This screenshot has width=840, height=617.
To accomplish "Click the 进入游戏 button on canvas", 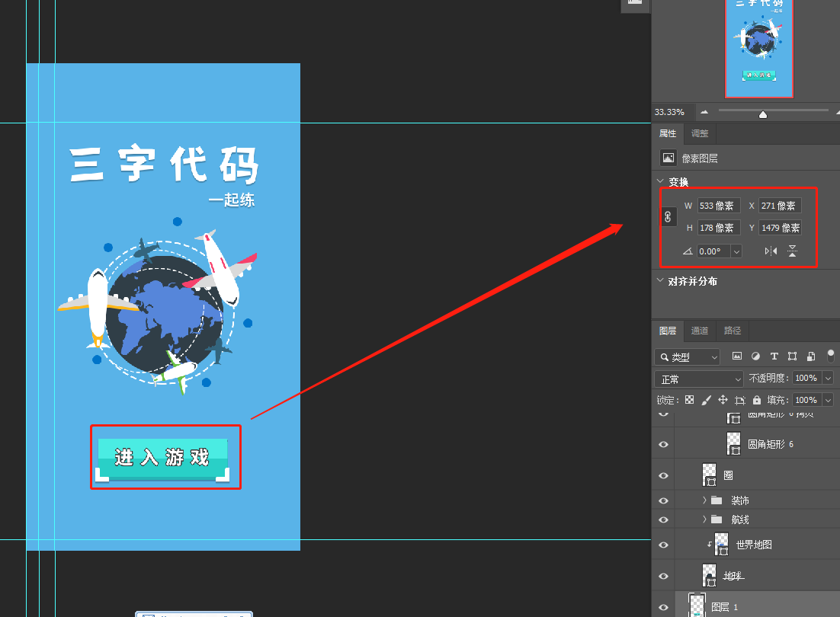I will [164, 459].
